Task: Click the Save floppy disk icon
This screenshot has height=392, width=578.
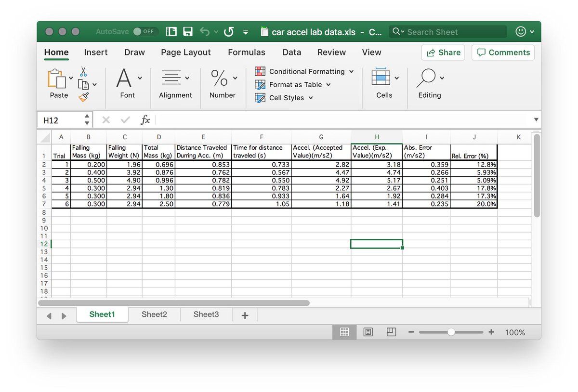Action: click(x=187, y=32)
